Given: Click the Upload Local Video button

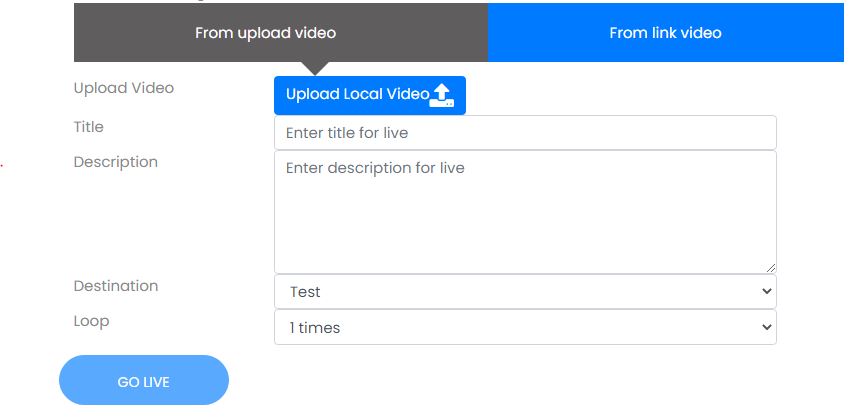Looking at the screenshot, I should pyautogui.click(x=370, y=95).
